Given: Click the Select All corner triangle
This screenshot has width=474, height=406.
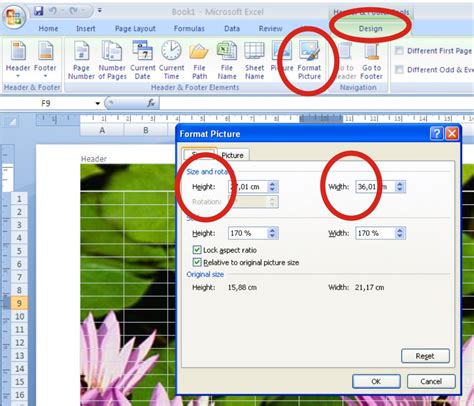Looking at the screenshot, I should coord(12,122).
